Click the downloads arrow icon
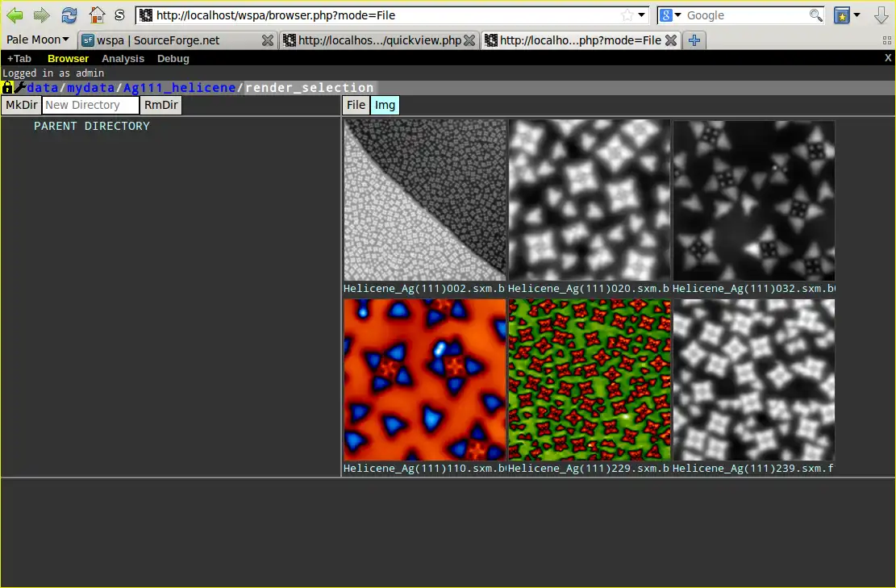 [x=881, y=15]
